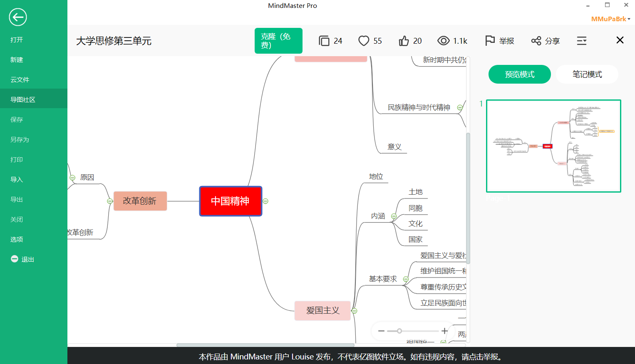Maximize the MindMaster Pro window

point(607,5)
